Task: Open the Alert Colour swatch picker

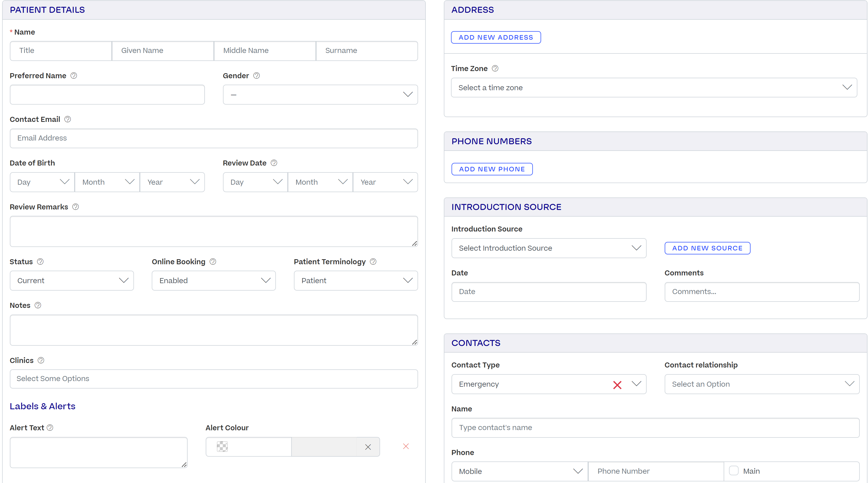Action: pyautogui.click(x=222, y=447)
